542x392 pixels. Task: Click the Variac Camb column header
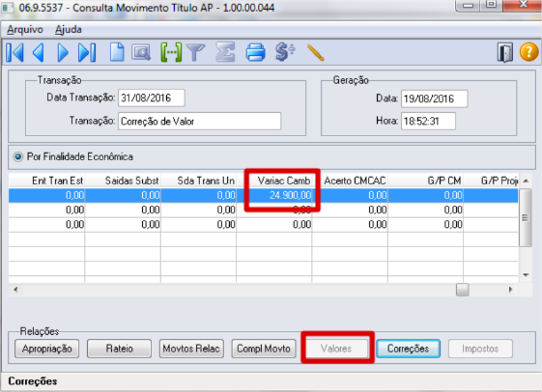(x=274, y=181)
